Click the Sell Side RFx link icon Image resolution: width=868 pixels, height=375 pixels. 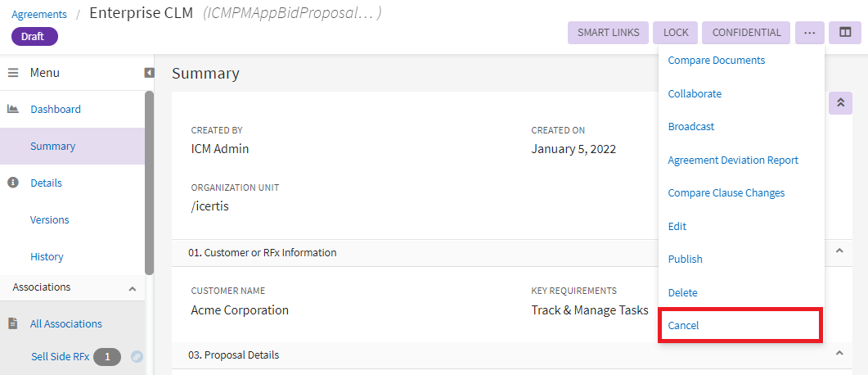[137, 356]
